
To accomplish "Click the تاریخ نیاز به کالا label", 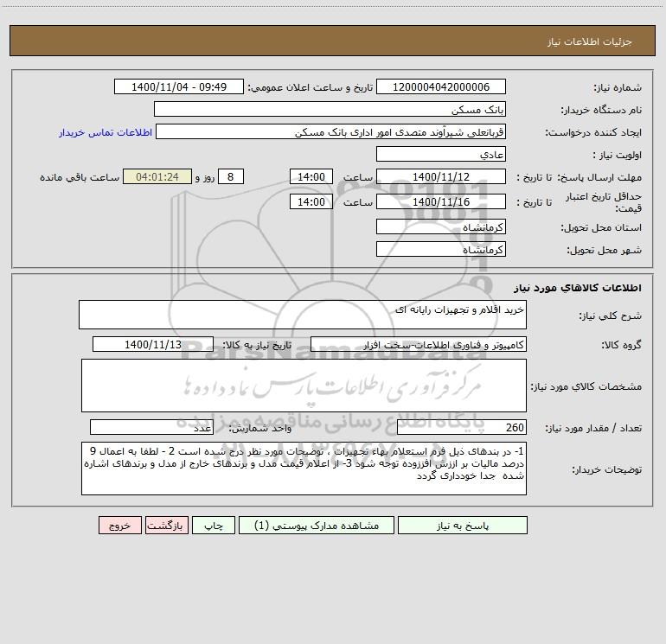I will (258, 345).
